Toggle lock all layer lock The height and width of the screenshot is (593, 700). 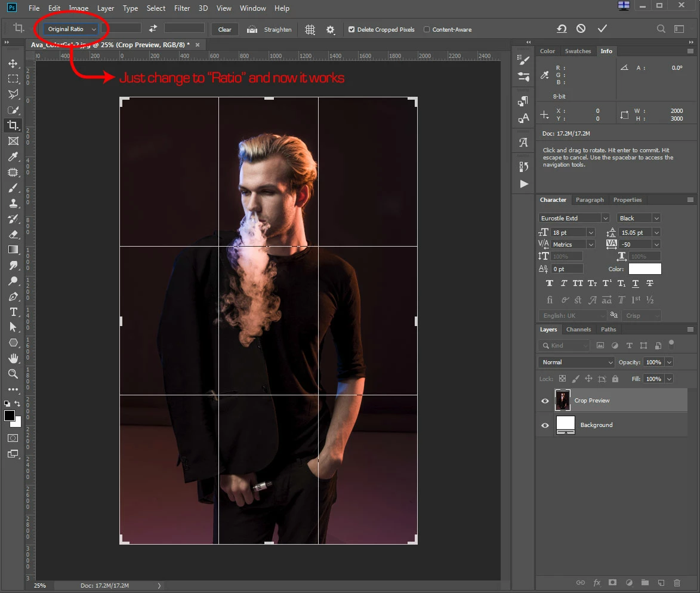pyautogui.click(x=615, y=379)
